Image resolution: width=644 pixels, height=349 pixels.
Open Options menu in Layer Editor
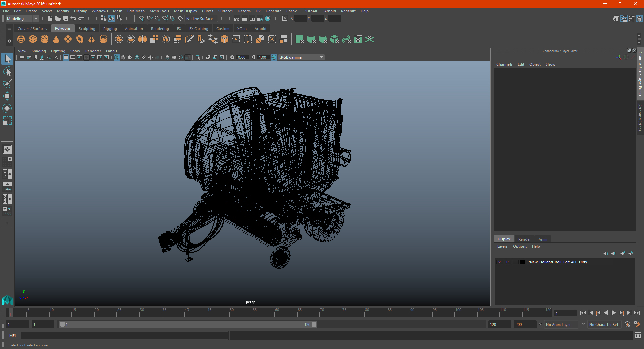[520, 246]
